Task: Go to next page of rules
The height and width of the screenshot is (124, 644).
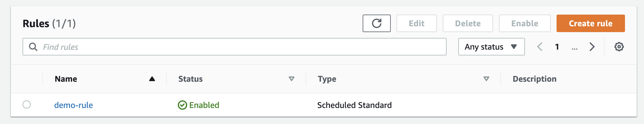Action: click(x=592, y=47)
